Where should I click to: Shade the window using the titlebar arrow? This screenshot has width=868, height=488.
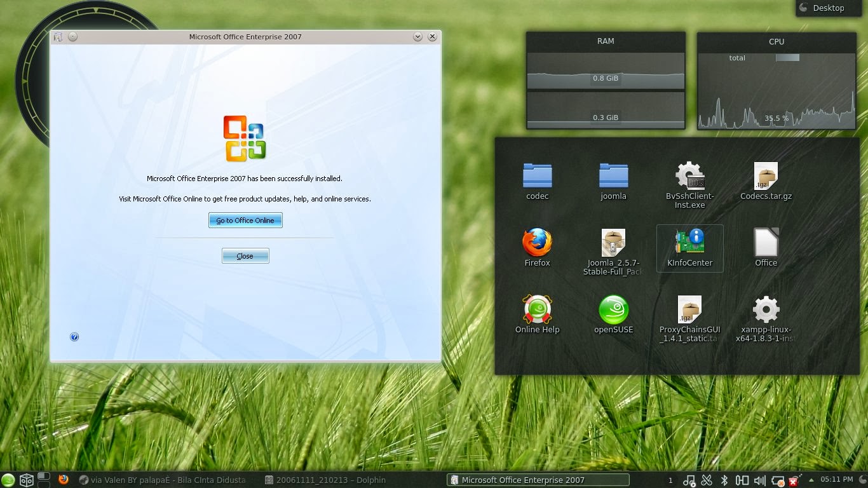tap(418, 36)
